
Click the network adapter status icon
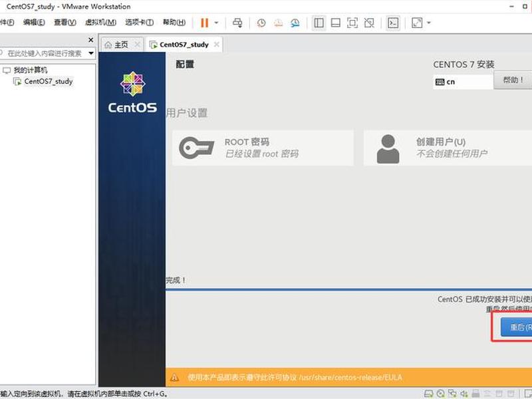click(x=452, y=394)
